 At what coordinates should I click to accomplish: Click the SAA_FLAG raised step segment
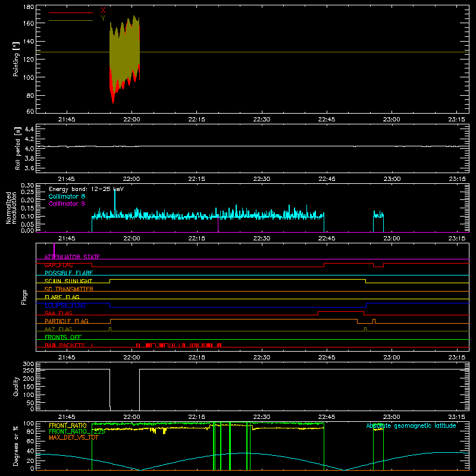point(340,312)
